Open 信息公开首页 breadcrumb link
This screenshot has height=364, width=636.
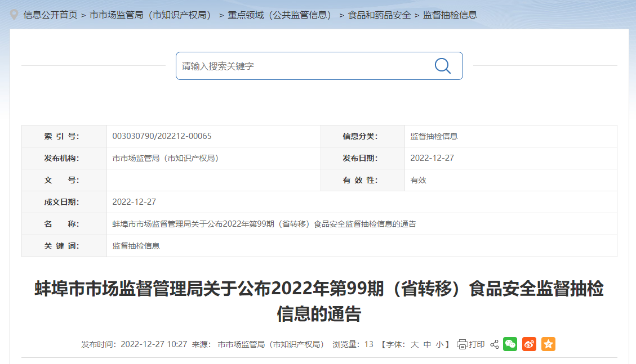coord(50,15)
